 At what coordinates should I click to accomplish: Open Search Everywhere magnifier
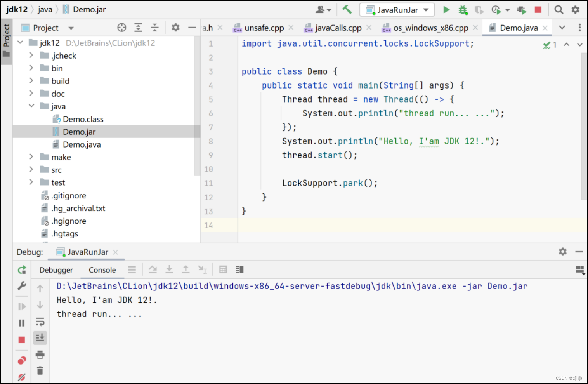559,10
